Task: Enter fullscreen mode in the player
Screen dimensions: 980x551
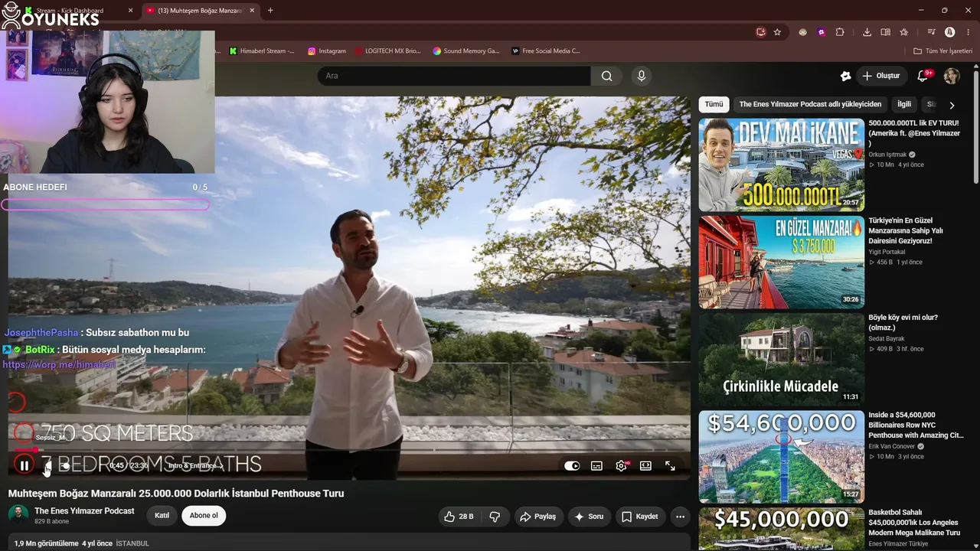Action: click(x=670, y=465)
